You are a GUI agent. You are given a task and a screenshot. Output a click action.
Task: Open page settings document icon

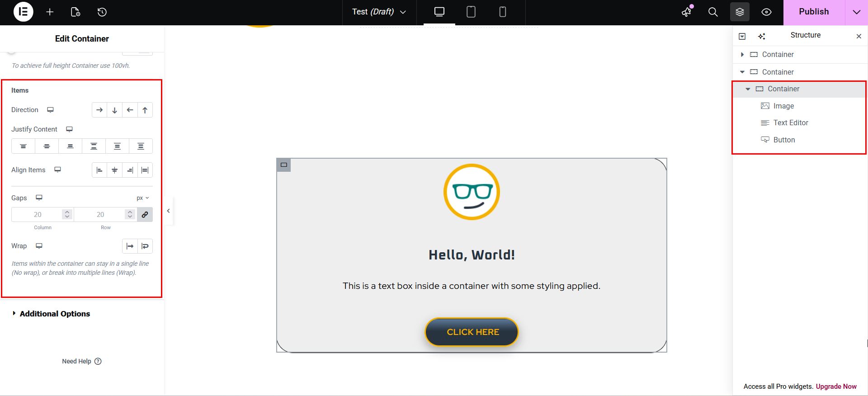pos(75,12)
